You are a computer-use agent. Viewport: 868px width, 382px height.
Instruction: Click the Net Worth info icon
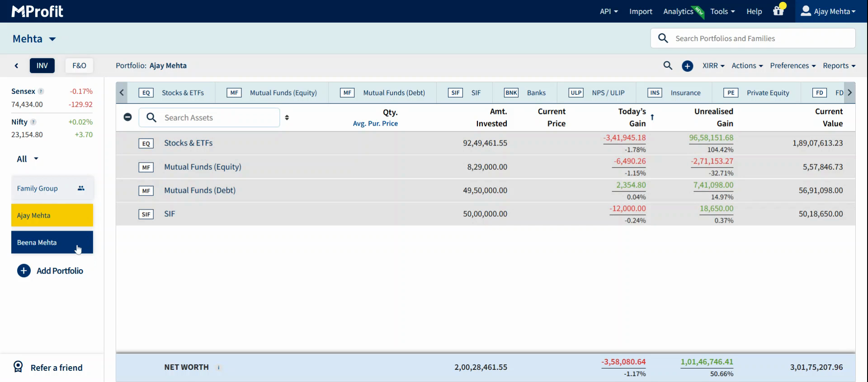pyautogui.click(x=218, y=368)
